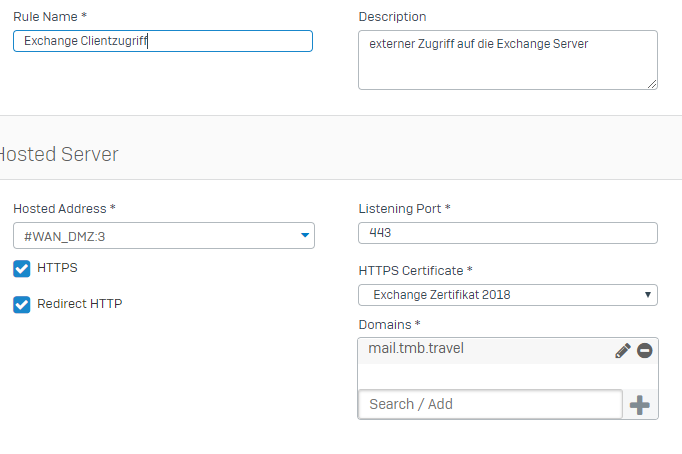Select the mail.tmb.travel domain entry

click(486, 351)
